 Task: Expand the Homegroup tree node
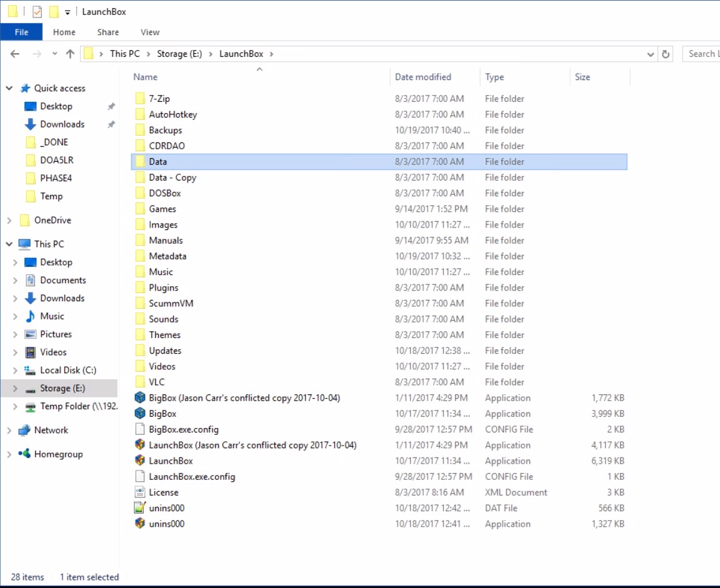tap(9, 454)
